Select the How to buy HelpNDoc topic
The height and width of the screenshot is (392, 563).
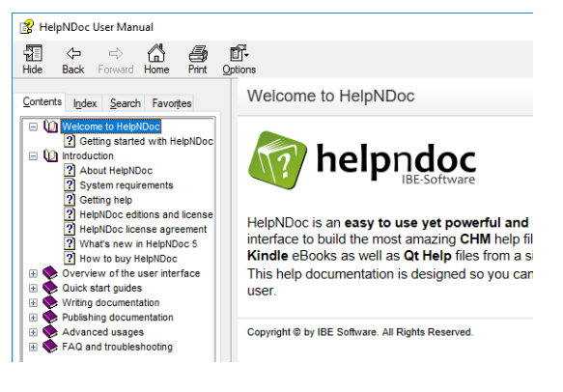pyautogui.click(x=128, y=259)
